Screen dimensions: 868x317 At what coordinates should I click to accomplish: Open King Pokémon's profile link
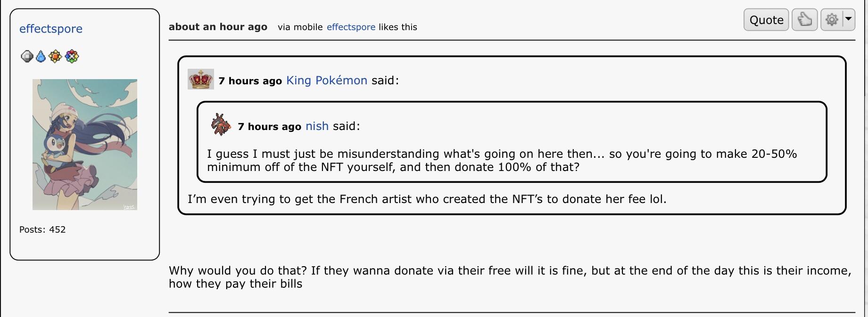pos(326,81)
